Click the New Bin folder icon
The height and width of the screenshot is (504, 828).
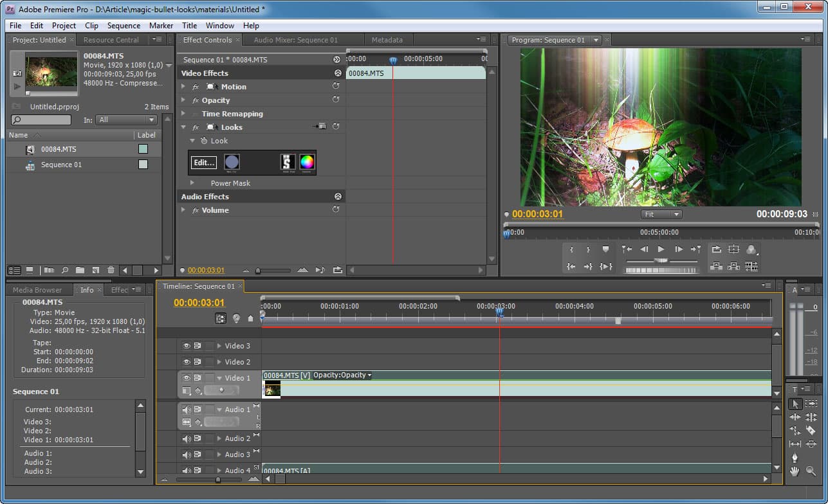(x=80, y=270)
